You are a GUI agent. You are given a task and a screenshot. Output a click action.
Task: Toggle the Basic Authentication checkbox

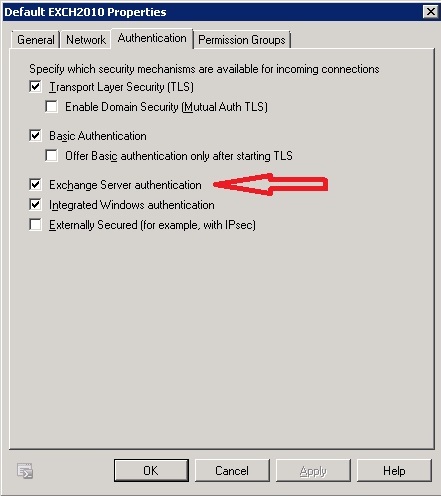click(35, 136)
